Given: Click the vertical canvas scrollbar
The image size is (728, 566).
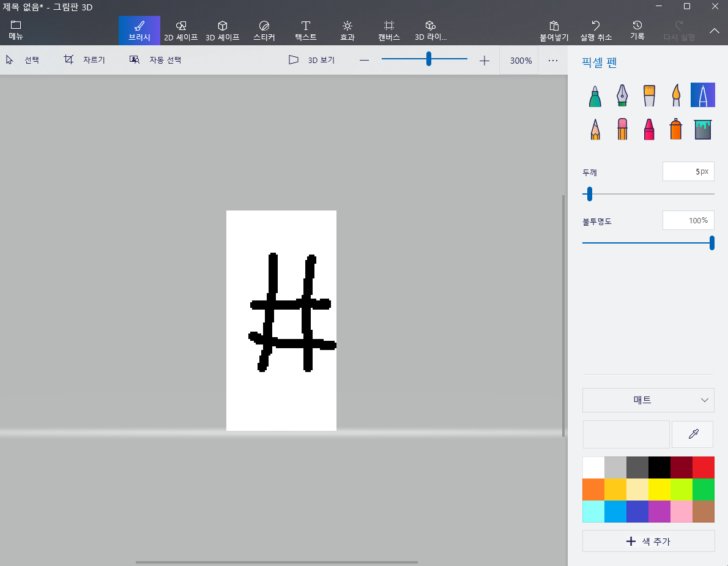Looking at the screenshot, I should point(563,316).
